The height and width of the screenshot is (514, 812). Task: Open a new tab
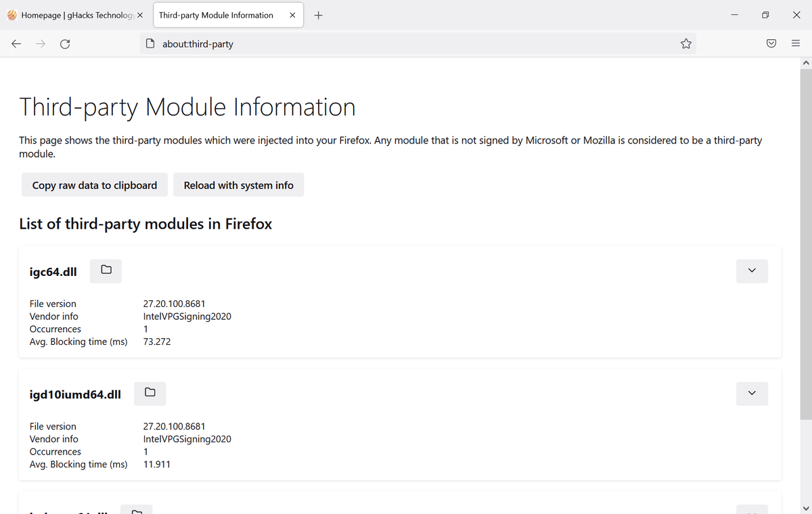pyautogui.click(x=318, y=15)
